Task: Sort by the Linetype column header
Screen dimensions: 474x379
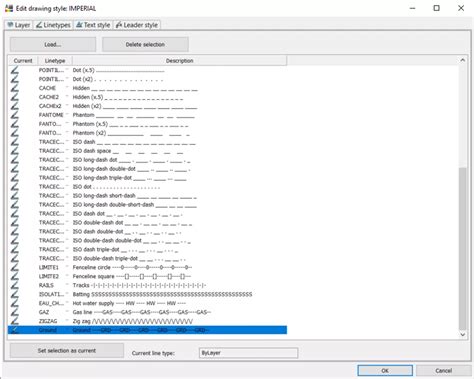Action: (55, 61)
